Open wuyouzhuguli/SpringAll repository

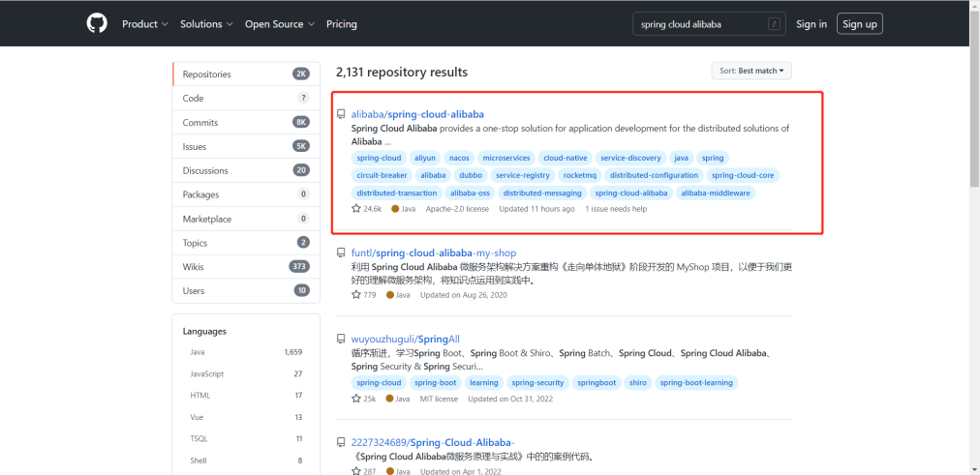[406, 339]
